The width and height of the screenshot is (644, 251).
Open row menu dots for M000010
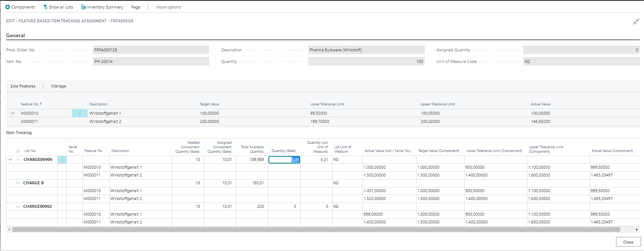click(80, 113)
